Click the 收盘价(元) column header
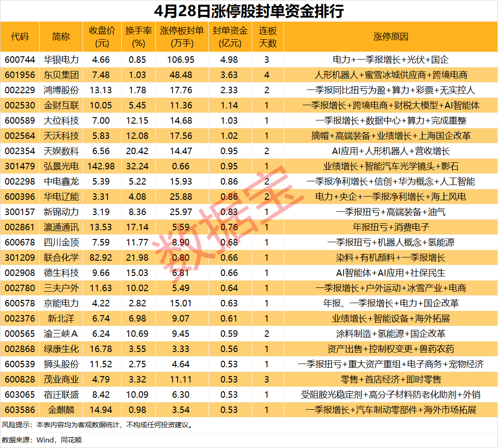Image resolution: width=498 pixels, height=448 pixels. tap(102, 37)
